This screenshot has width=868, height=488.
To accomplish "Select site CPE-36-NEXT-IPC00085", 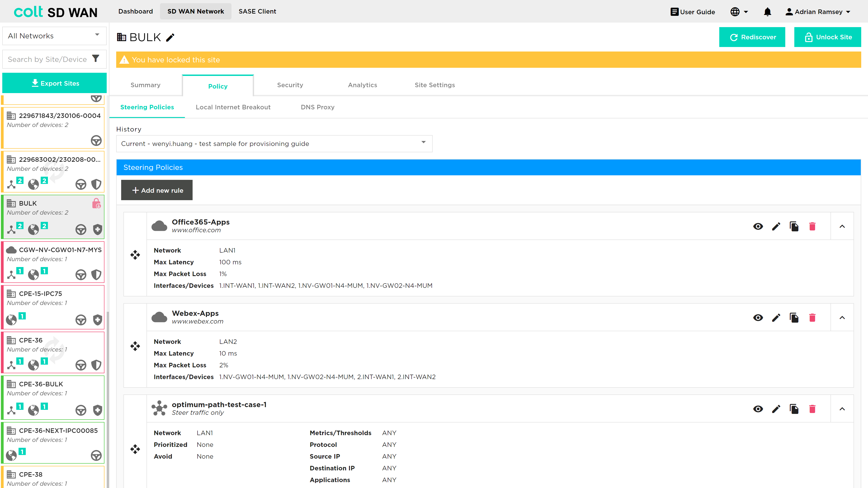I will 53,443.
